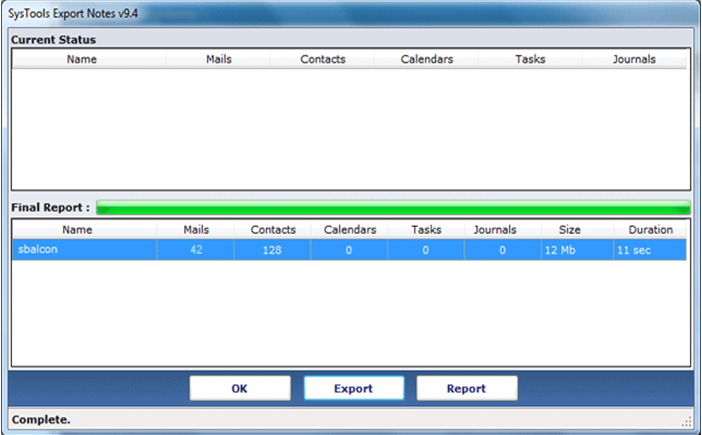The height and width of the screenshot is (435, 702).
Task: Click the OK button
Action: click(240, 388)
